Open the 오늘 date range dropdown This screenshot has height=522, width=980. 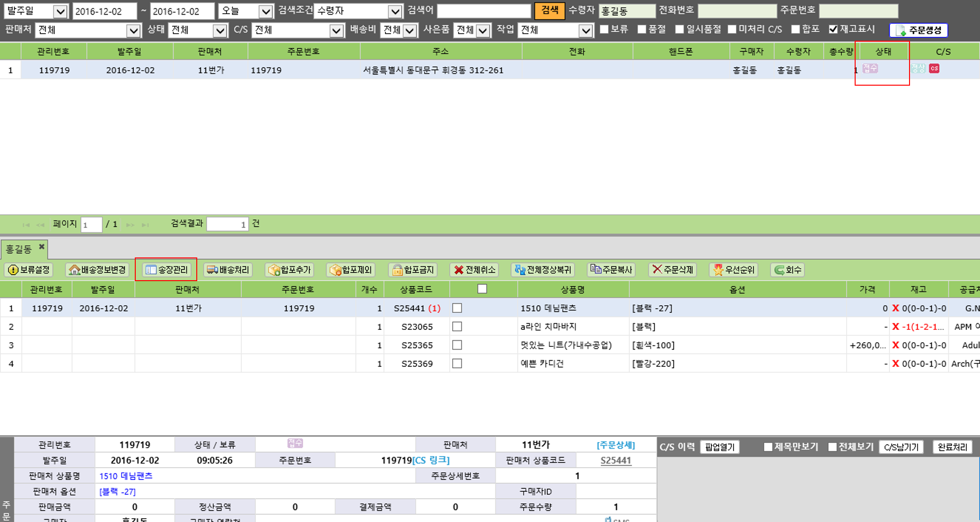coord(266,11)
